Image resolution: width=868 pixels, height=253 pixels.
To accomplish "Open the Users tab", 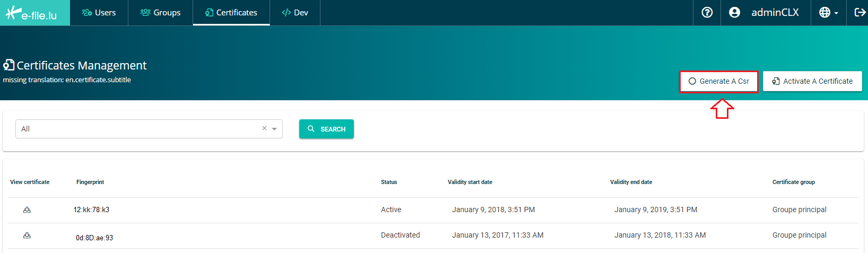I will [x=99, y=13].
